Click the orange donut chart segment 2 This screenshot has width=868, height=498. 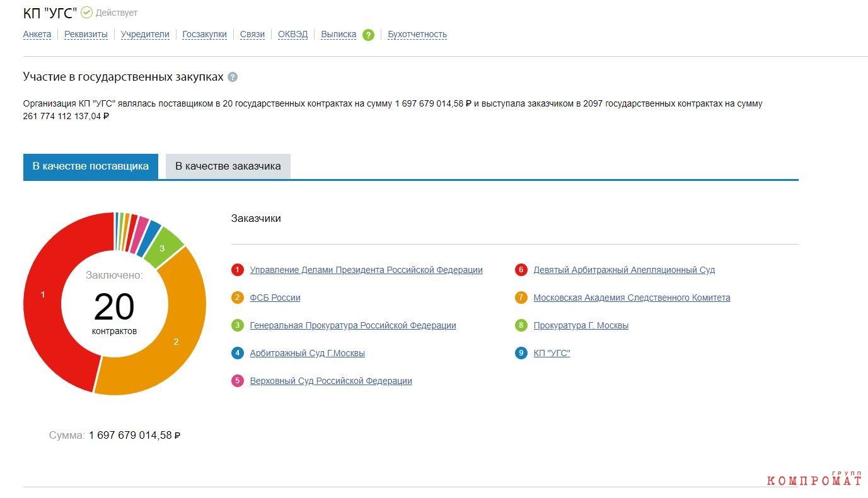(176, 341)
